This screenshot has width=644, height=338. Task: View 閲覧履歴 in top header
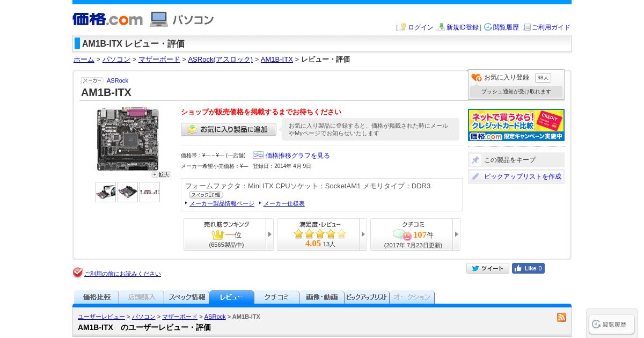pyautogui.click(x=506, y=27)
